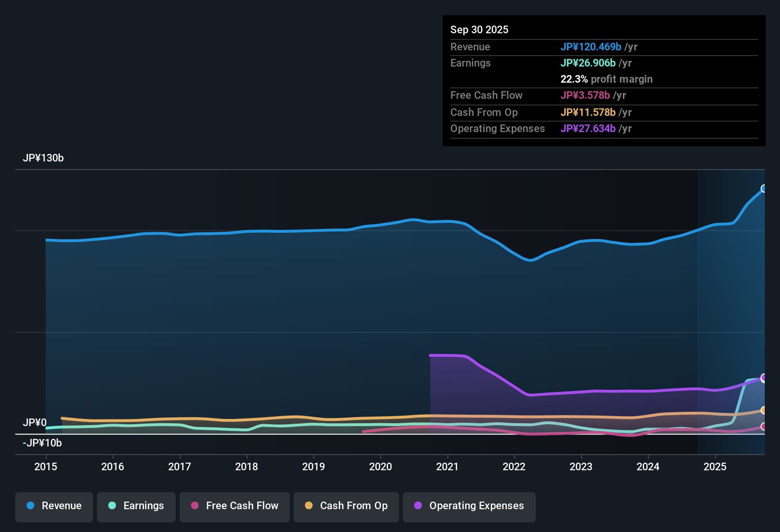Click the Cash From Op orange dot icon
The height and width of the screenshot is (532, 780).
coord(309,506)
